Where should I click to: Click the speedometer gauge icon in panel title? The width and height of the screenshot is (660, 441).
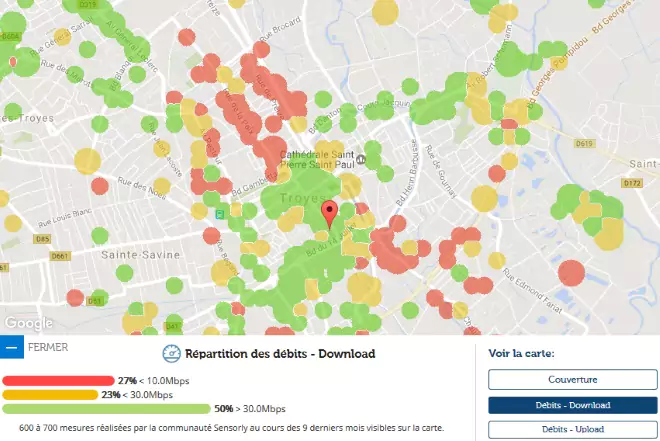[x=169, y=353]
